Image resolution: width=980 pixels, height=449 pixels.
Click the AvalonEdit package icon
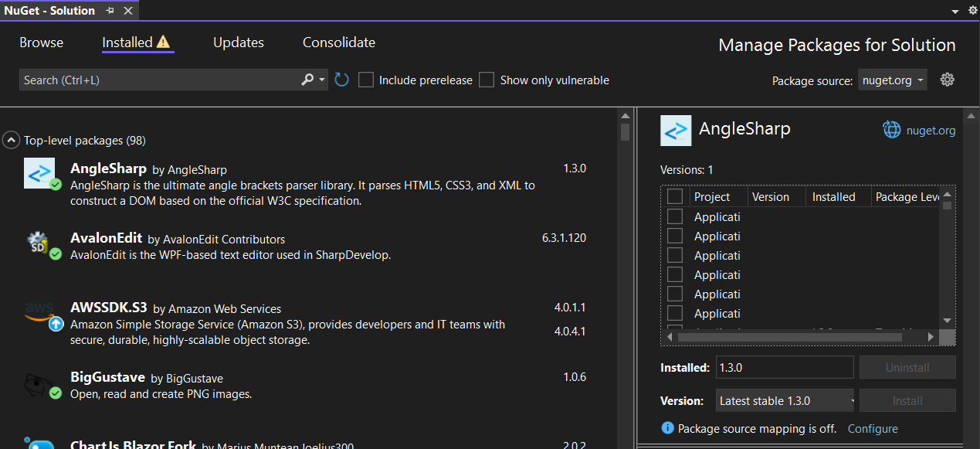pos(39,244)
